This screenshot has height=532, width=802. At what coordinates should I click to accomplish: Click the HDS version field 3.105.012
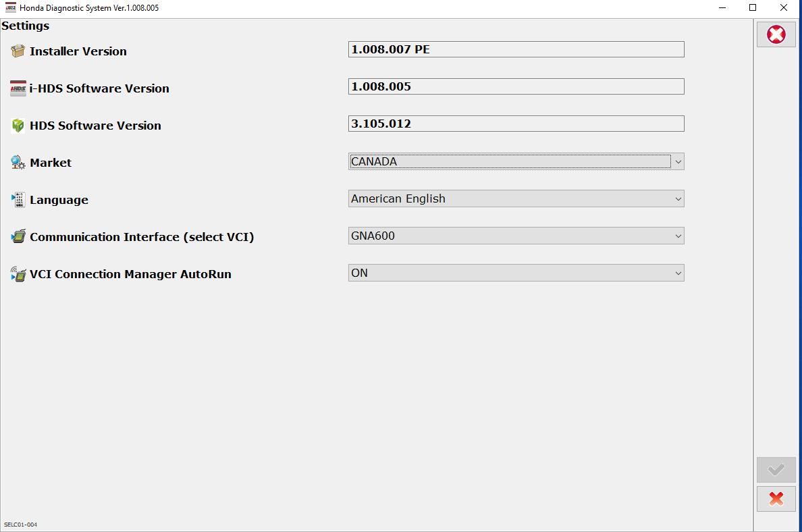516,124
